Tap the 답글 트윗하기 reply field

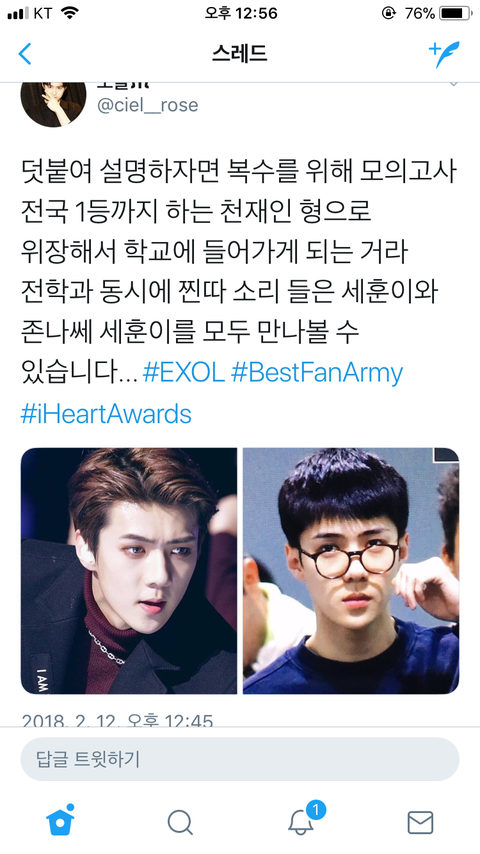240,759
